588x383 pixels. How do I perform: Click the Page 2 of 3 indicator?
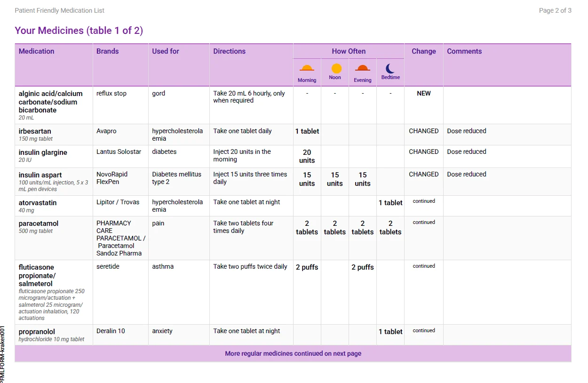555,10
